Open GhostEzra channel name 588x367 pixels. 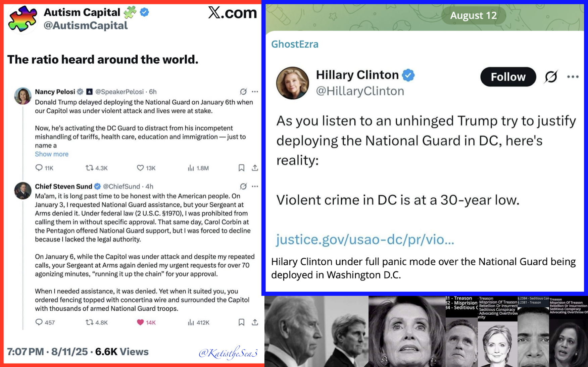pyautogui.click(x=295, y=44)
